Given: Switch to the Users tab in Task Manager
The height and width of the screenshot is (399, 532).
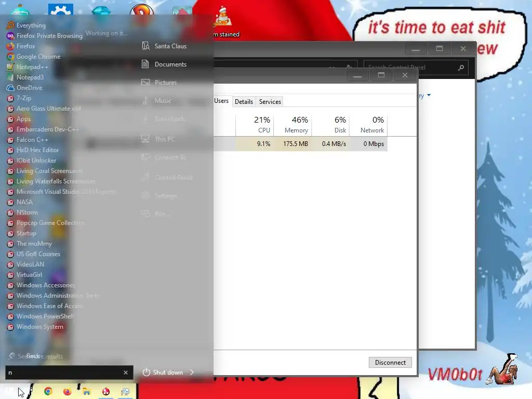Looking at the screenshot, I should point(221,101).
